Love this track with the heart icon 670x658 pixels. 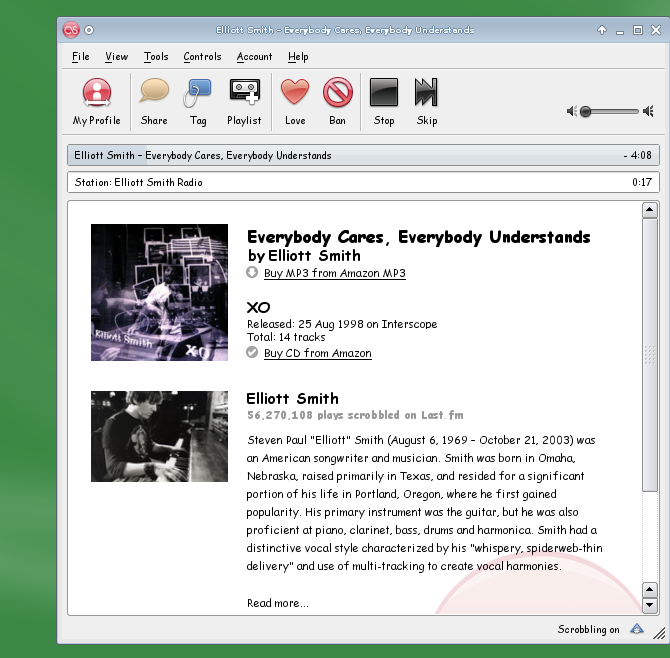(295, 91)
